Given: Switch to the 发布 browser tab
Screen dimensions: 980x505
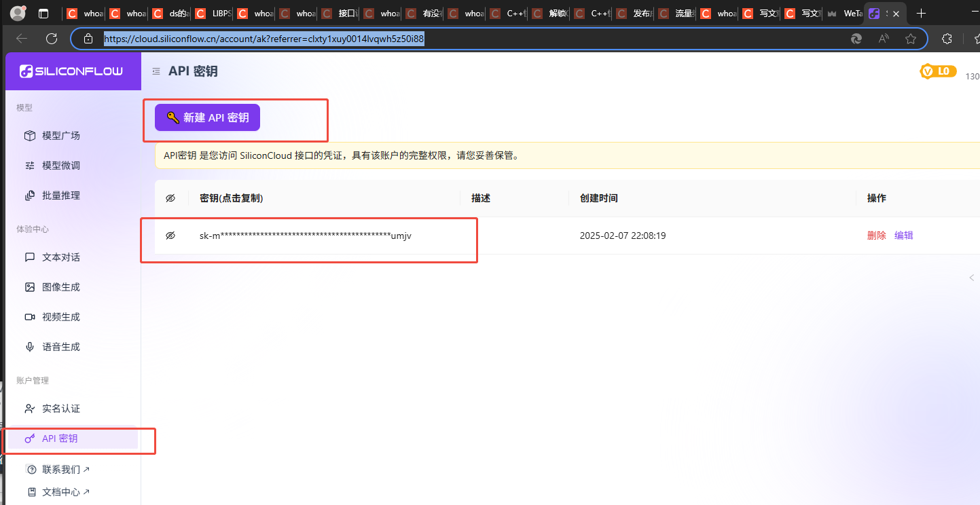Looking at the screenshot, I should point(633,14).
